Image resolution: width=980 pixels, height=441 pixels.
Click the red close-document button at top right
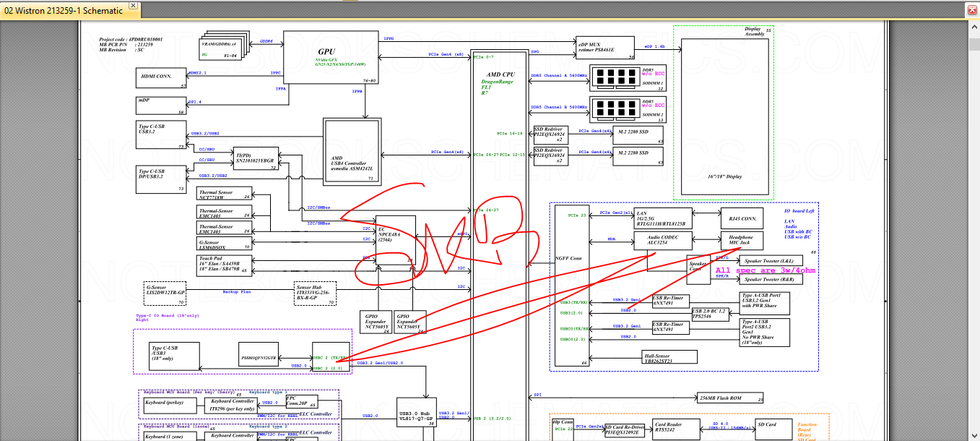(x=973, y=9)
